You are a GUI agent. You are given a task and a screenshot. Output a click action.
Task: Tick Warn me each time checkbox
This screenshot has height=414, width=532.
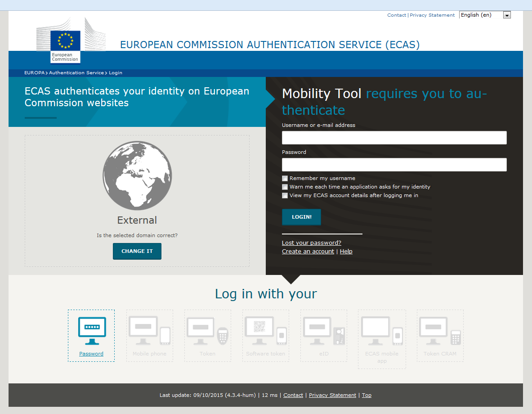[x=285, y=187]
